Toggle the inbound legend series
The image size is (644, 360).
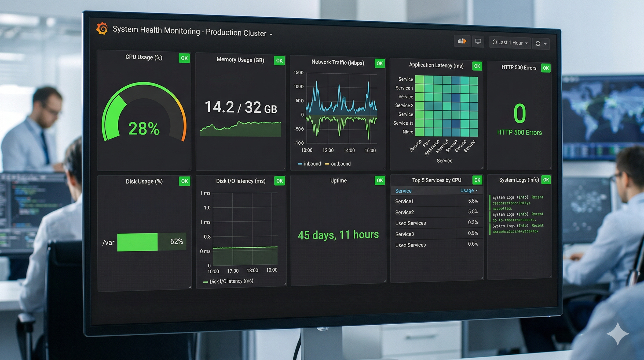tap(309, 164)
